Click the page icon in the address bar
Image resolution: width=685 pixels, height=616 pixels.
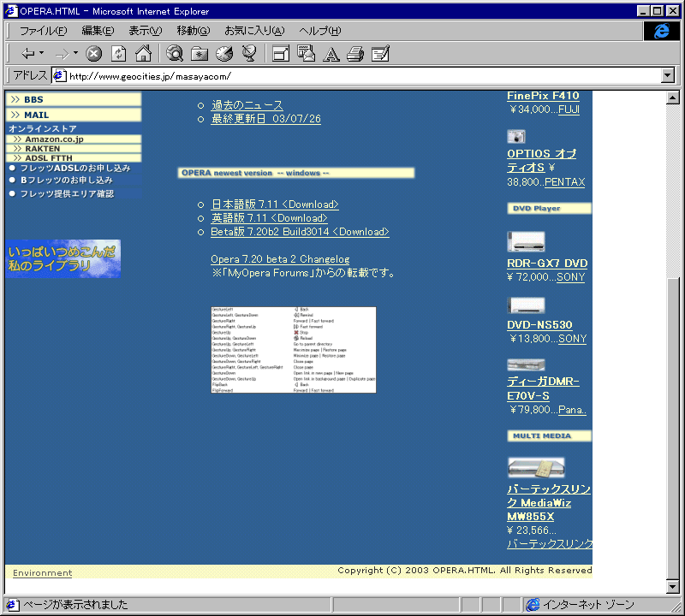[59, 76]
